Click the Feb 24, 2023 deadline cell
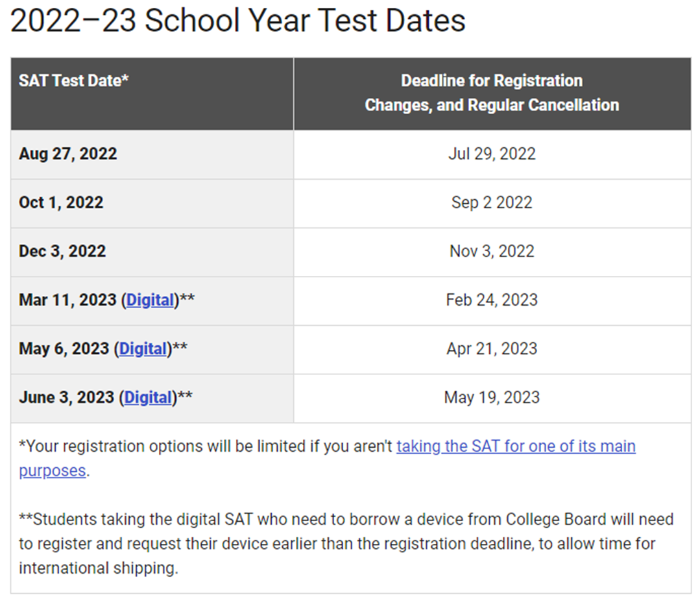Viewport: 700px width, 599px height. point(492,300)
